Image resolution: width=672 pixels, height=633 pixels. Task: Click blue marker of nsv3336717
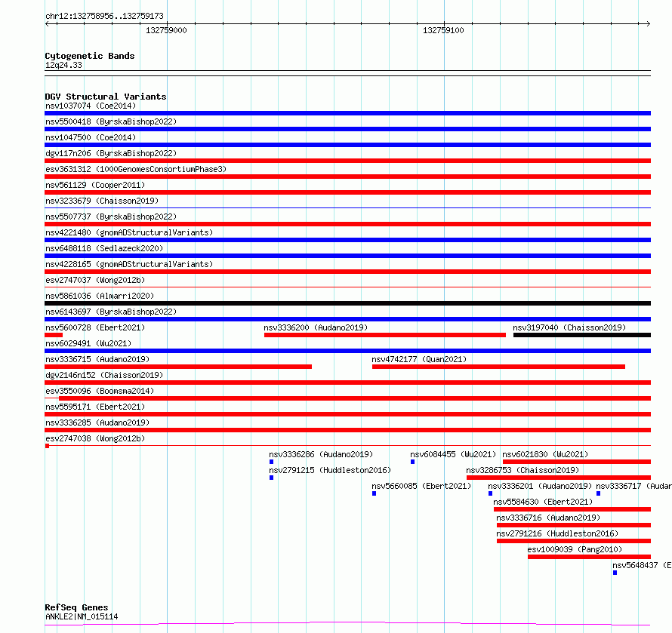tap(598, 493)
